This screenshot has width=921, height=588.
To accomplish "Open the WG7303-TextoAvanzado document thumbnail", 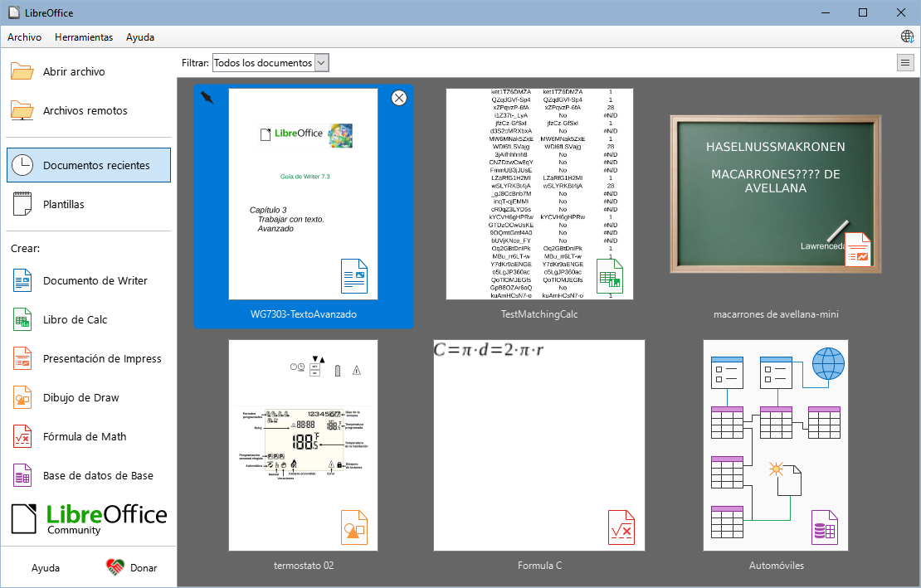I will (303, 194).
